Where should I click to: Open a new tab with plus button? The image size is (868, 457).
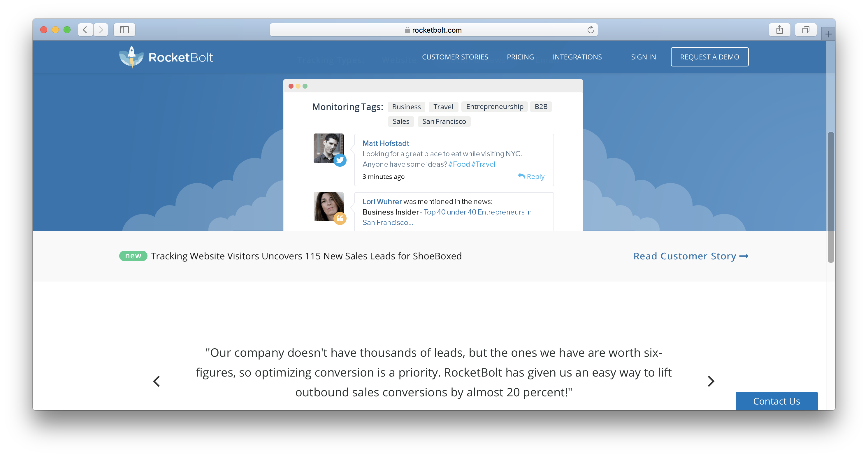click(829, 34)
